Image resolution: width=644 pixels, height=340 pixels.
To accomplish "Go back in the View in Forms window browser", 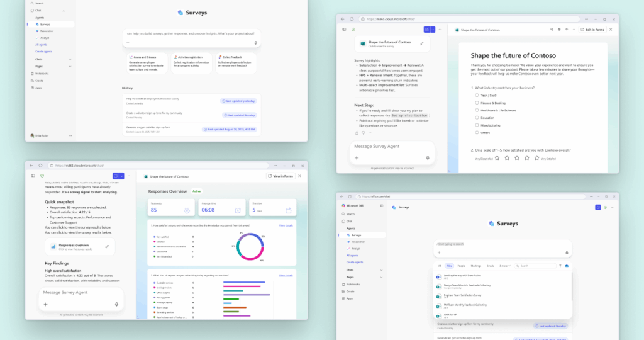I will pos(31,166).
